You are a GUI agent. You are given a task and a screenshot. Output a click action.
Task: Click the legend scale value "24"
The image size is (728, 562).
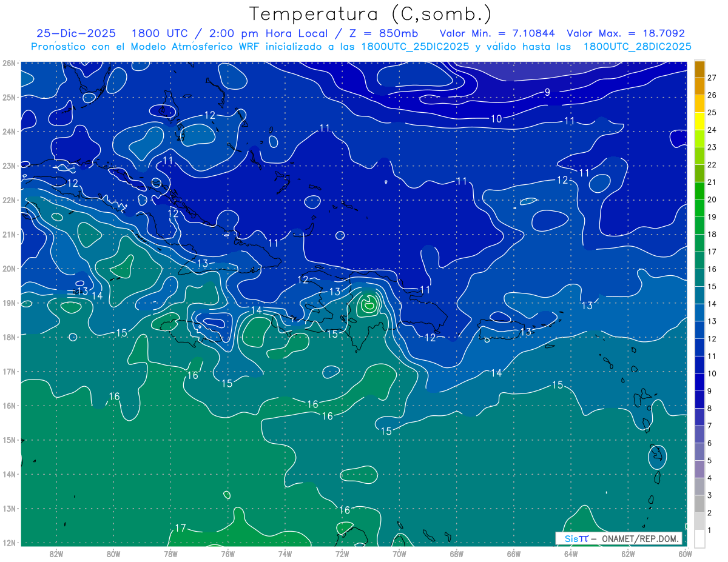click(x=712, y=130)
